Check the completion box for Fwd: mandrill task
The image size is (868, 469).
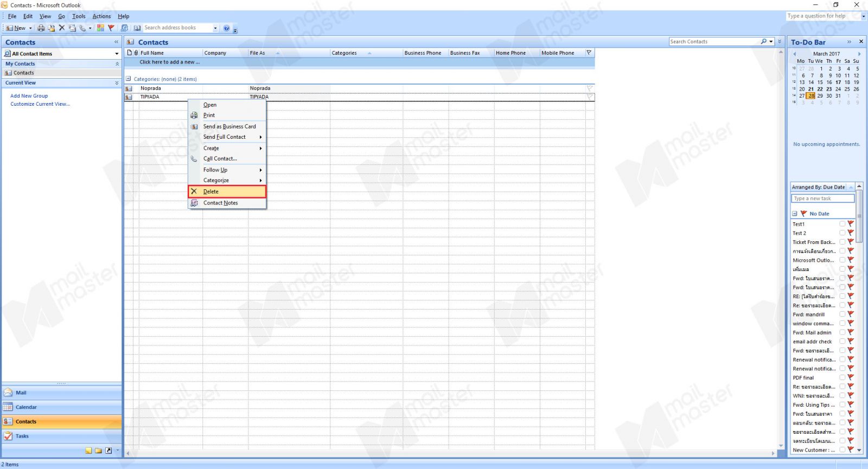click(842, 314)
